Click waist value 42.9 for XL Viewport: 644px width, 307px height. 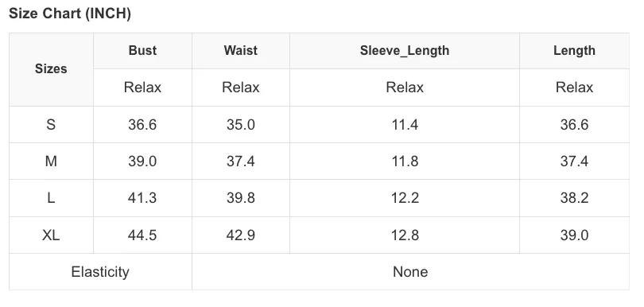(241, 235)
